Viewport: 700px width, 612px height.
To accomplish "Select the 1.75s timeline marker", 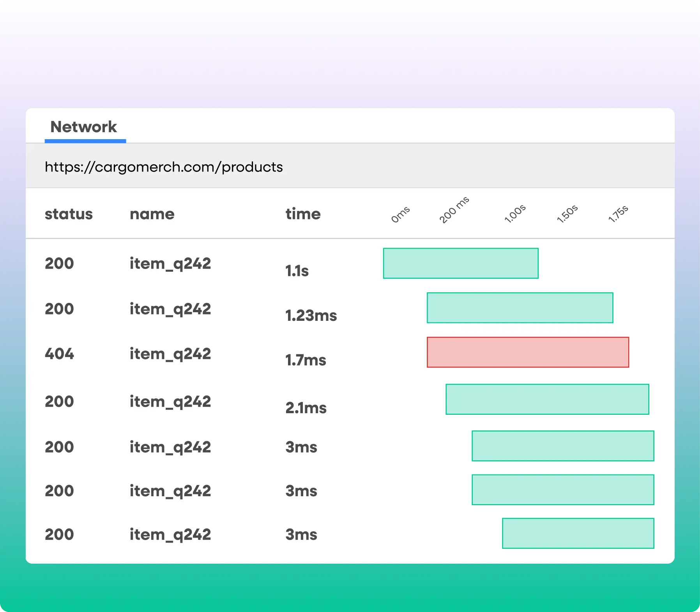I will 619,214.
